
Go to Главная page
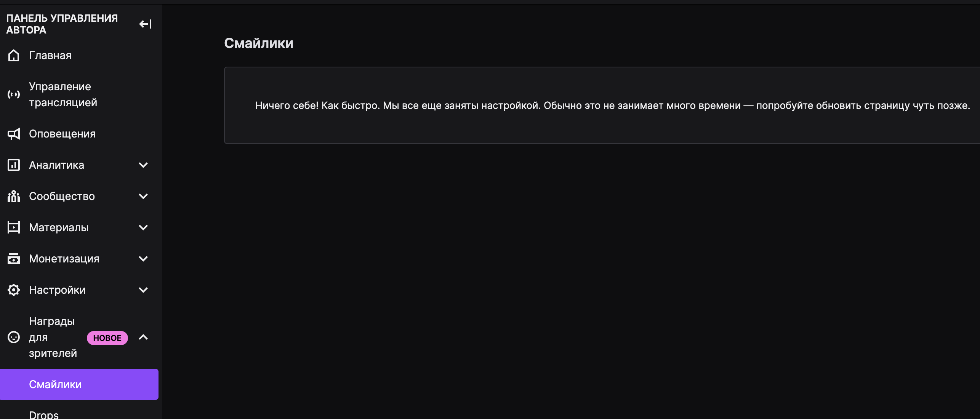tap(50, 56)
